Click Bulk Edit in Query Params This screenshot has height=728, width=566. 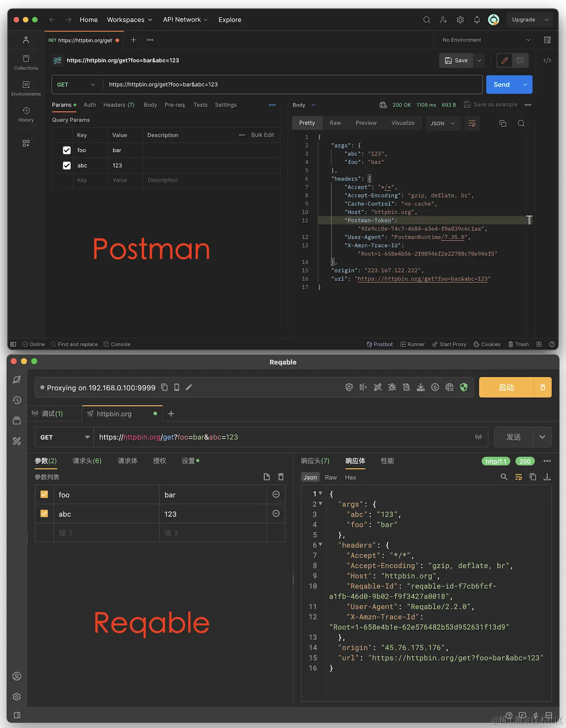(263, 135)
